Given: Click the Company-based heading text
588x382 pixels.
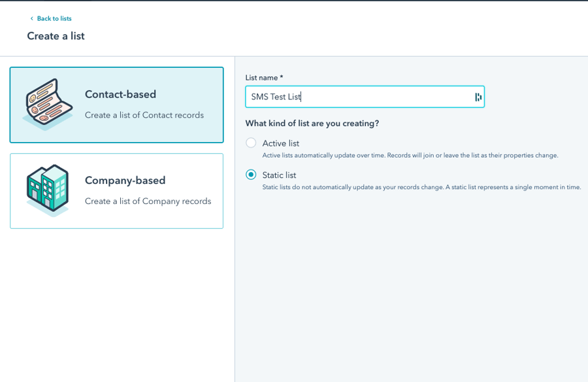Looking at the screenshot, I should (x=125, y=181).
